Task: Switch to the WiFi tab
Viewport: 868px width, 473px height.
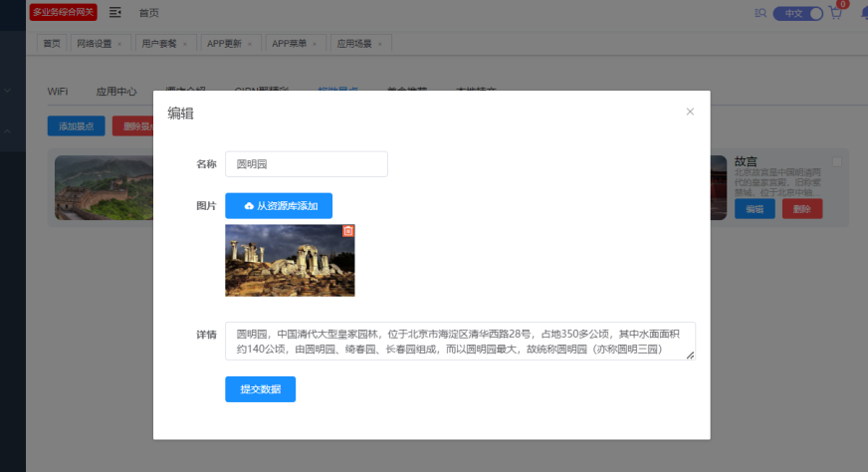Action: [58, 91]
